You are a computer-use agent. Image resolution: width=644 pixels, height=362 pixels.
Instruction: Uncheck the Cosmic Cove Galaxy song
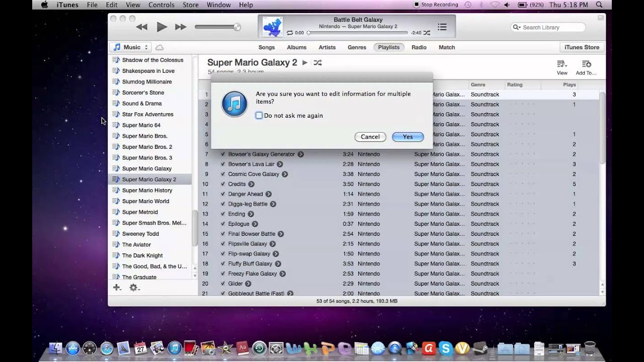(x=223, y=174)
